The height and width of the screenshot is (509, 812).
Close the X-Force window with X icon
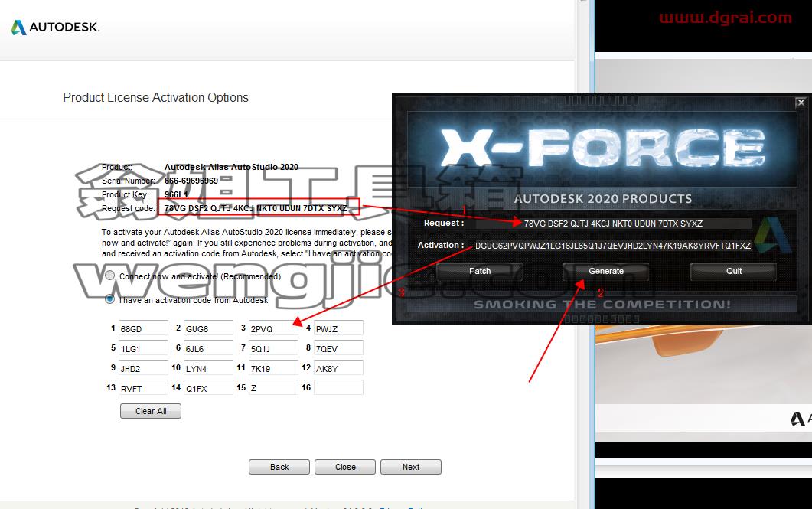tap(801, 103)
